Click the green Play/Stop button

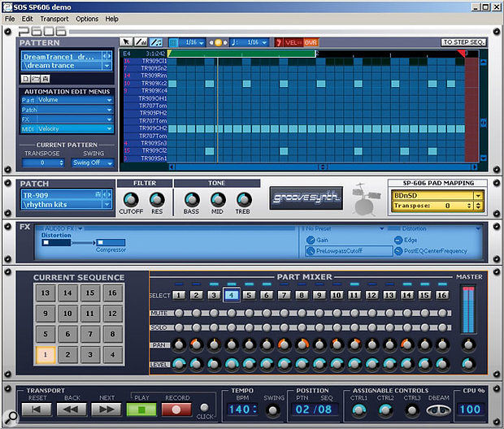[x=141, y=409]
